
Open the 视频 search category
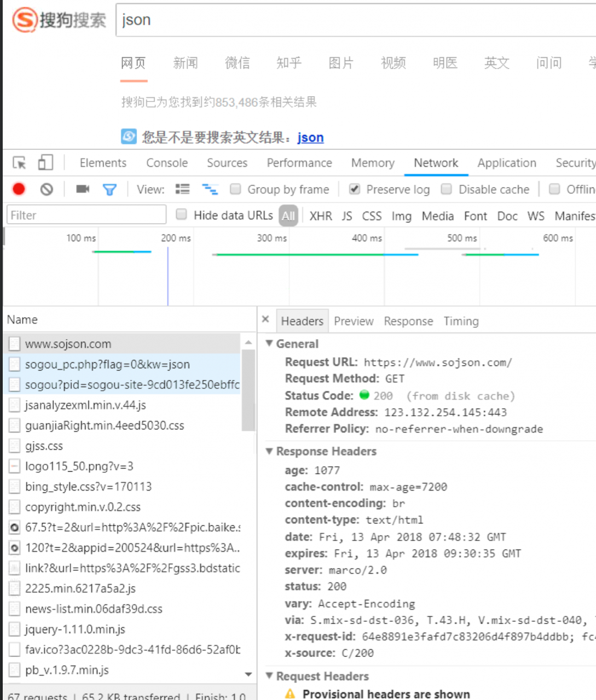pos(394,63)
